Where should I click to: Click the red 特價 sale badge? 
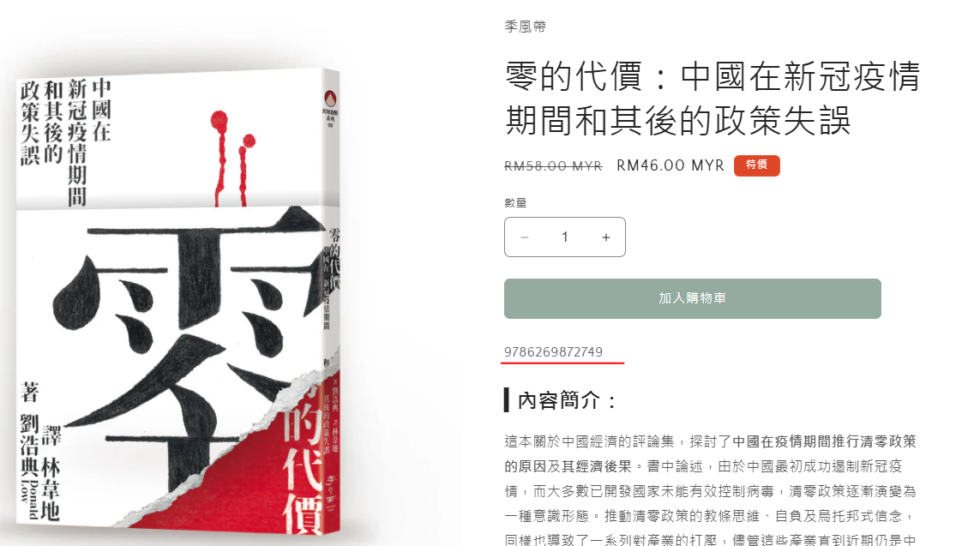pos(756,165)
